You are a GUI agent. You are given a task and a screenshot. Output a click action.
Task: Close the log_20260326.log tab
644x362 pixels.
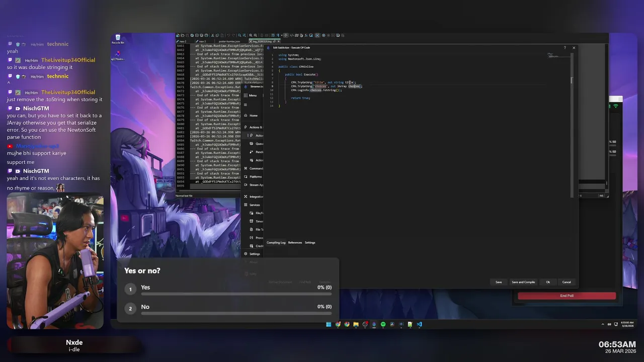click(279, 41)
